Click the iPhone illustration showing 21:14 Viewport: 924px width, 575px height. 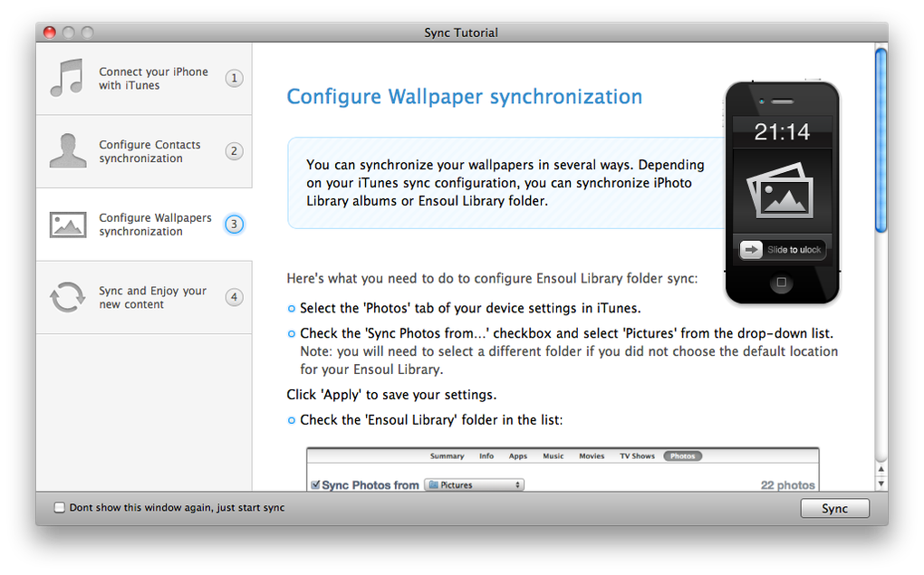(x=782, y=193)
